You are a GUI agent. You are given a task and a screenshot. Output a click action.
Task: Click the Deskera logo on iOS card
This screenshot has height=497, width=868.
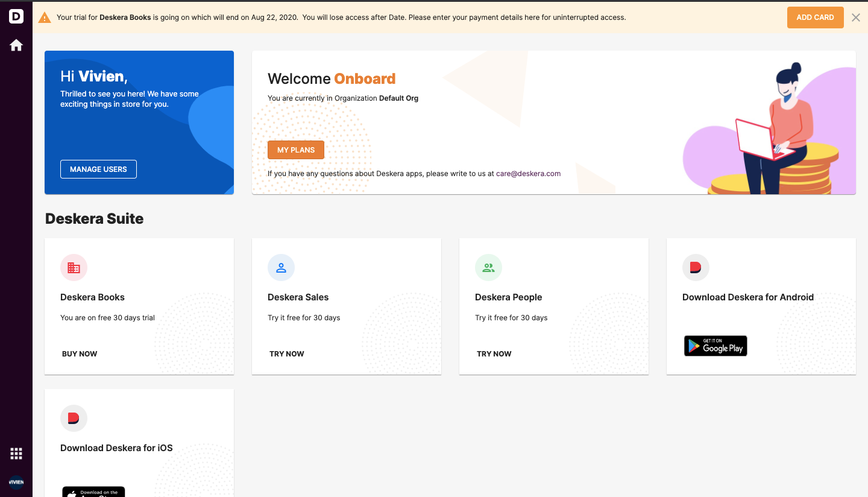click(74, 419)
